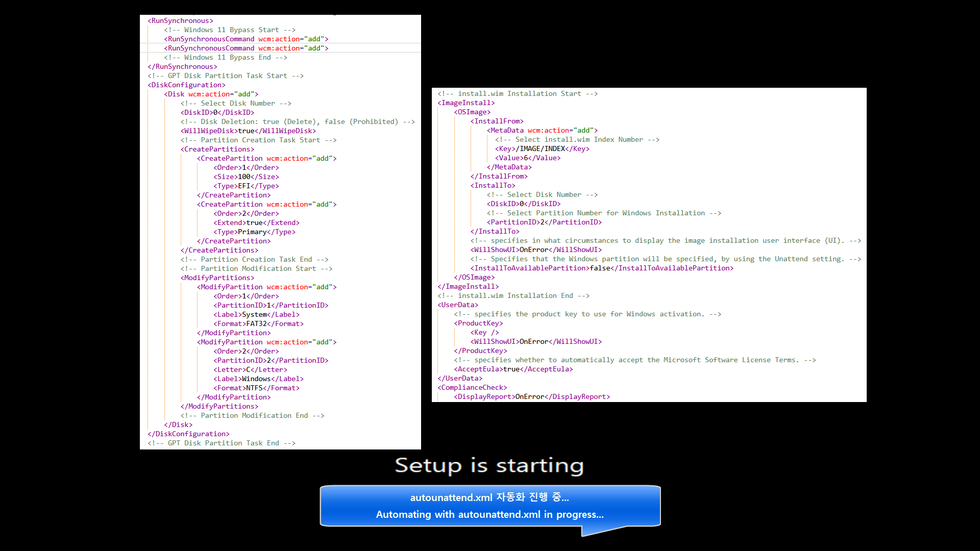This screenshot has height=551, width=980.
Task: Click the Extend true XML line
Action: (x=256, y=223)
